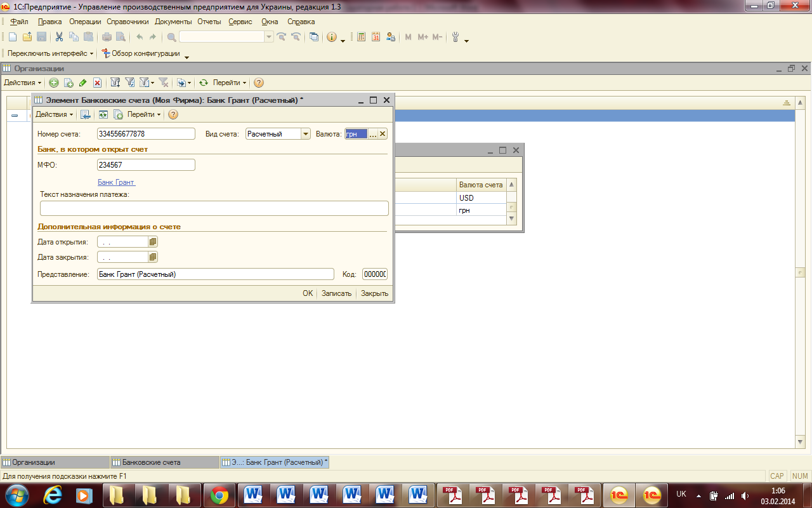Click Представление input field
The image size is (812, 508).
(x=215, y=274)
